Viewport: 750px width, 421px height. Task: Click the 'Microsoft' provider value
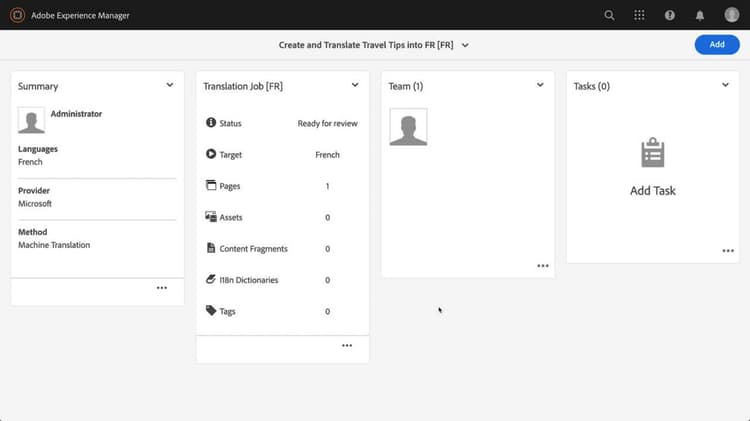click(35, 203)
